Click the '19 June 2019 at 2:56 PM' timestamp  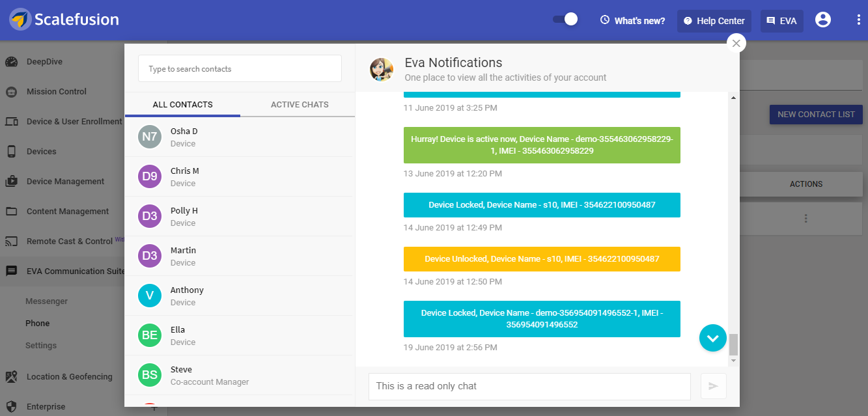click(450, 348)
